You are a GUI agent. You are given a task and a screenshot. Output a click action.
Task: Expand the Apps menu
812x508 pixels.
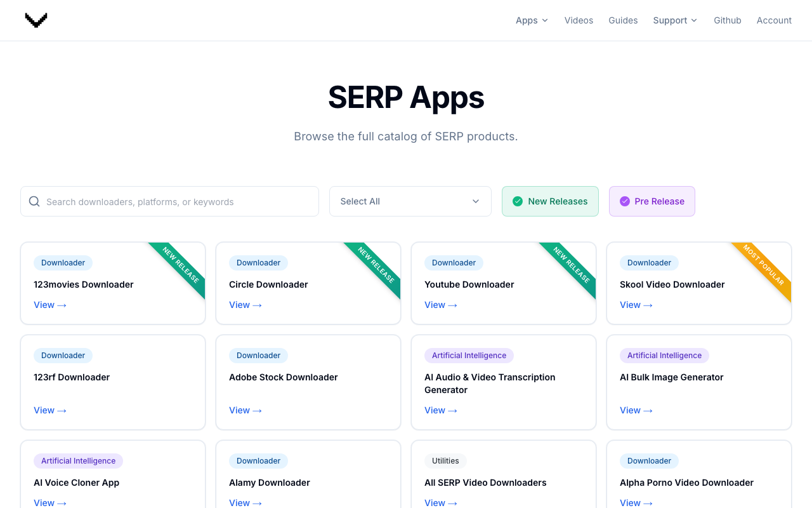click(532, 20)
